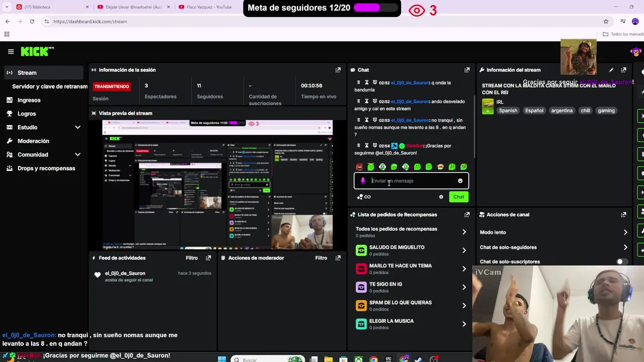Click the IRL category thumbnail

pyautogui.click(x=488, y=107)
